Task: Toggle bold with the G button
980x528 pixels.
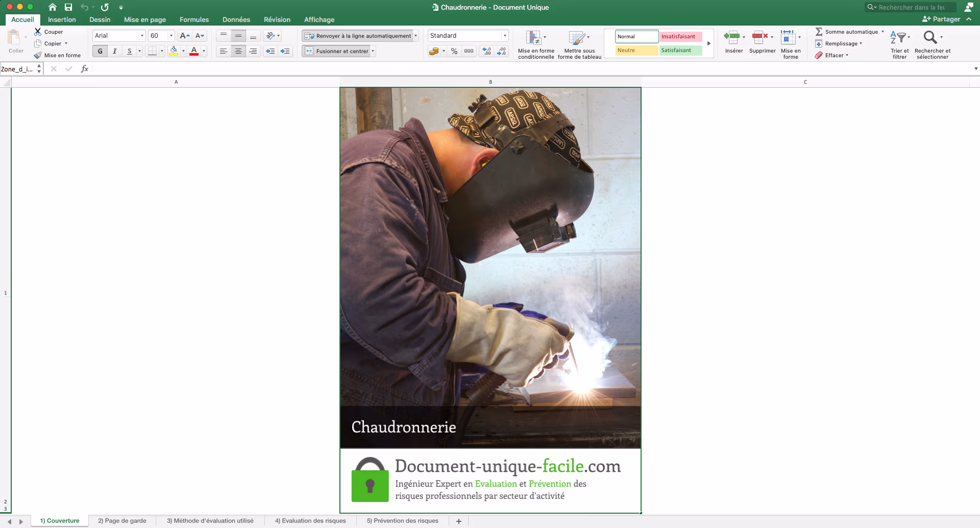Action: [x=100, y=51]
